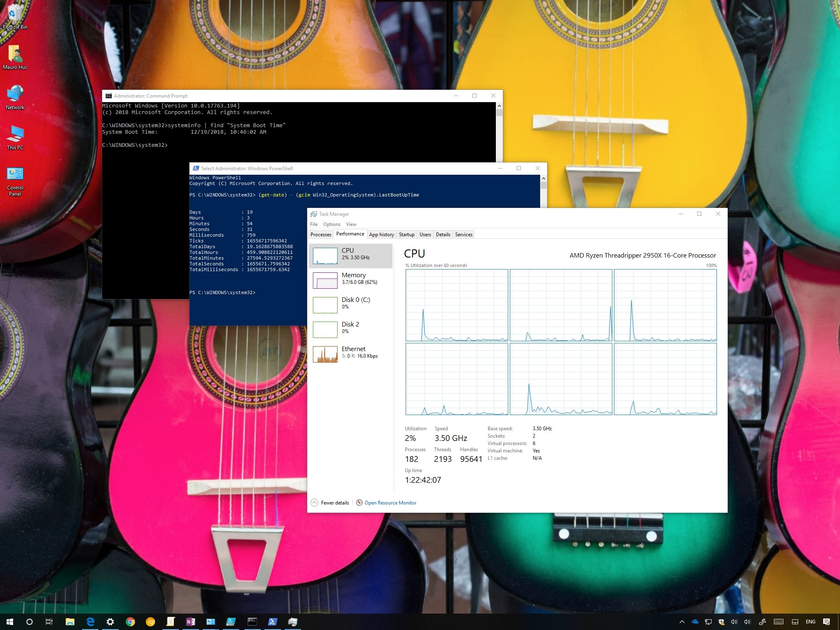
Task: Switch to the Processes tab
Action: [321, 235]
